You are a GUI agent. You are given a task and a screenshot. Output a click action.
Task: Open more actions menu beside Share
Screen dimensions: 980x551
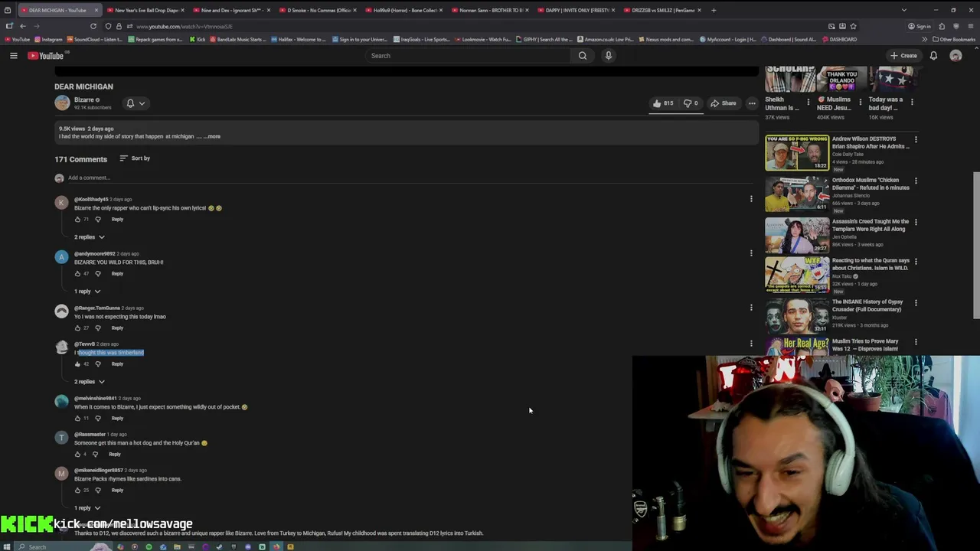tap(752, 103)
